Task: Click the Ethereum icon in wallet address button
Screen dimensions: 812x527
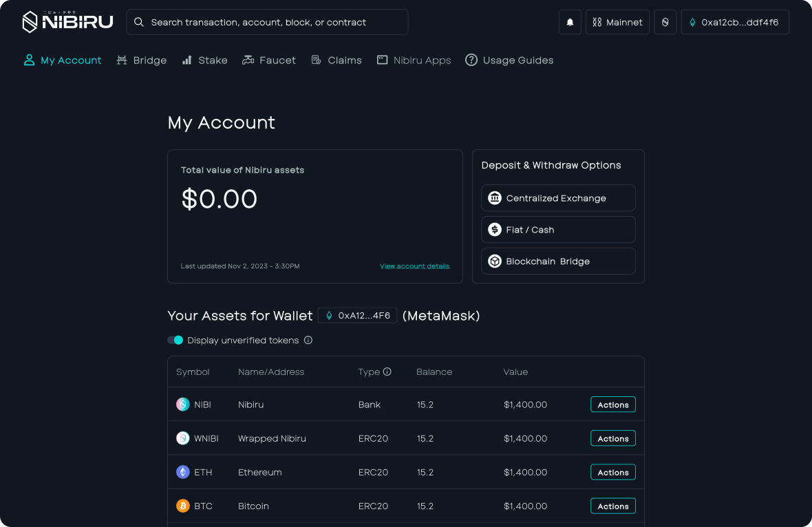Action: (x=692, y=22)
